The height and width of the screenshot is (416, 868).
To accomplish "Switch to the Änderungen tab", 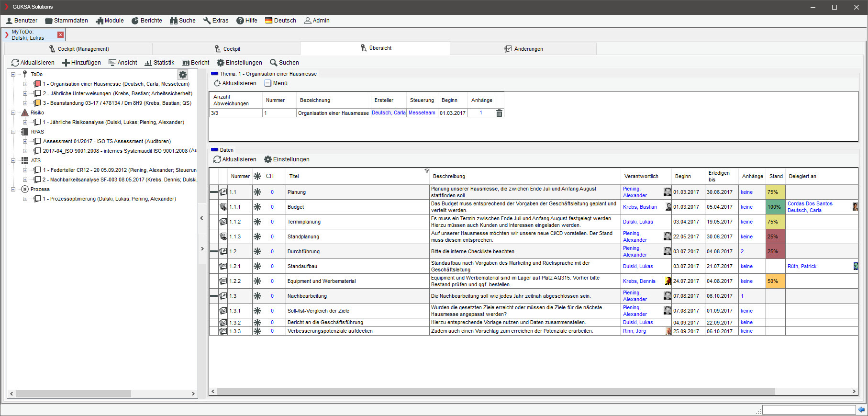I will point(523,49).
